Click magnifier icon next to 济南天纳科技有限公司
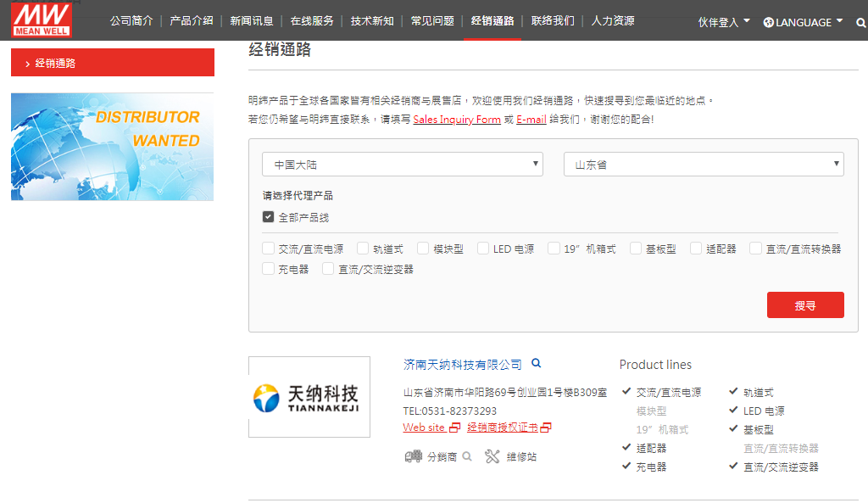The width and height of the screenshot is (868, 503). click(x=536, y=363)
